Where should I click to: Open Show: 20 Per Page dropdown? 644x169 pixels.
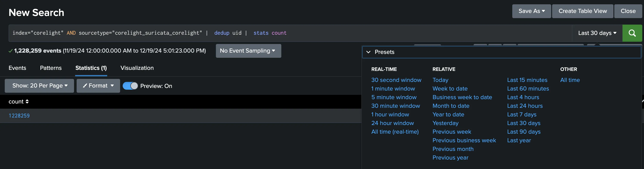[39, 86]
